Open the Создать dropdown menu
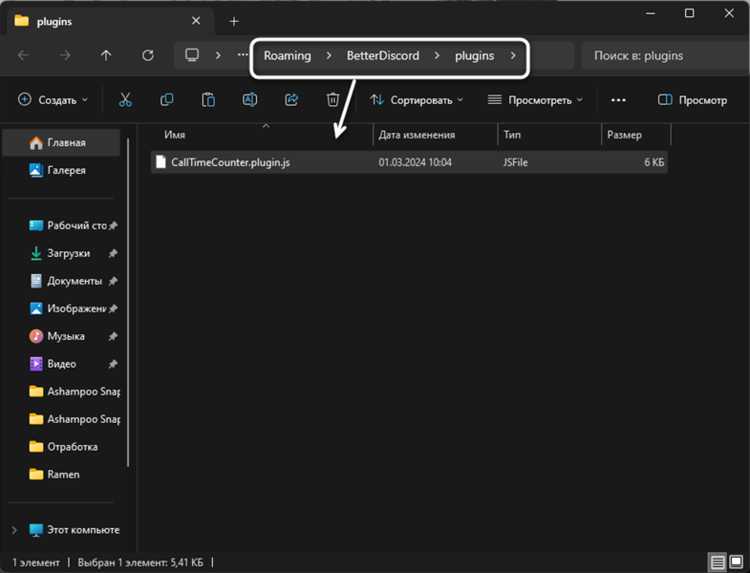The image size is (750, 573). click(53, 100)
